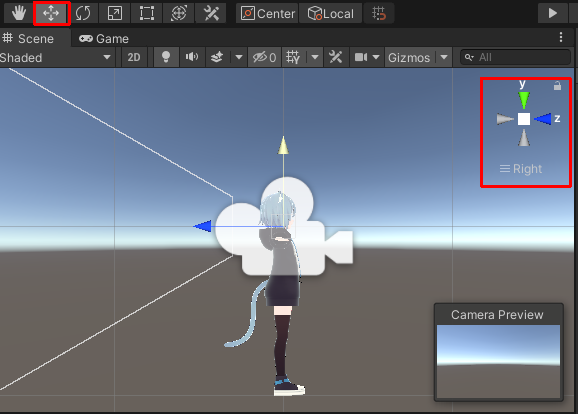The width and height of the screenshot is (578, 414).
Task: Switch to the Game tab
Action: point(104,39)
